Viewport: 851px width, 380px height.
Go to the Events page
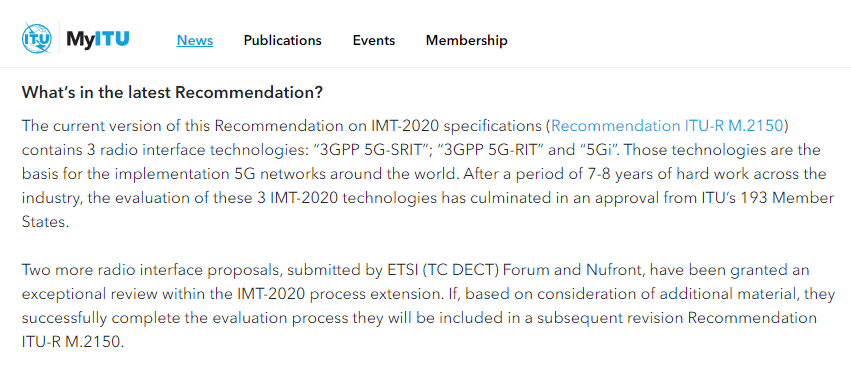pyautogui.click(x=374, y=40)
